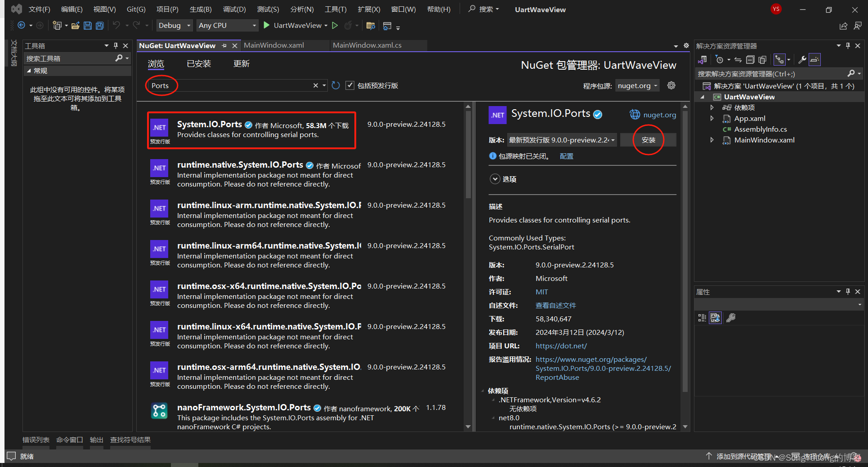868x467 pixels.
Task: Switch to the MainWindow.xaml tab
Action: point(273,45)
